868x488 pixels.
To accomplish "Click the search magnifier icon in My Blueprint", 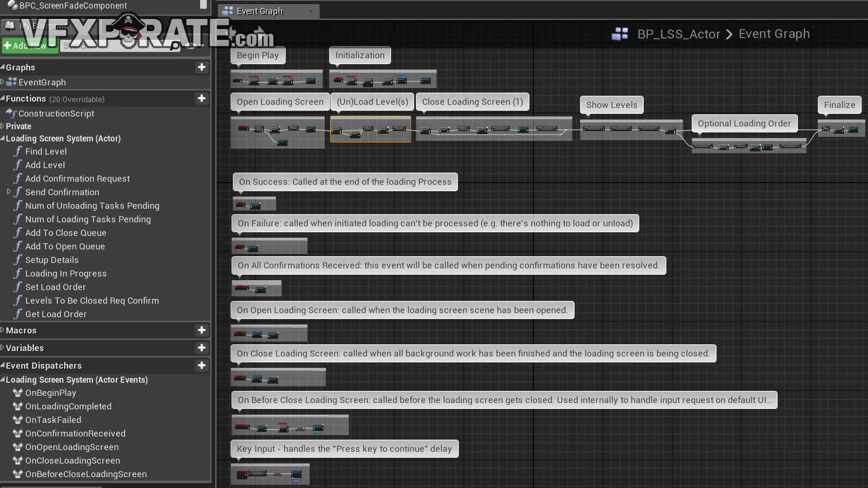I will pyautogui.click(x=175, y=46).
